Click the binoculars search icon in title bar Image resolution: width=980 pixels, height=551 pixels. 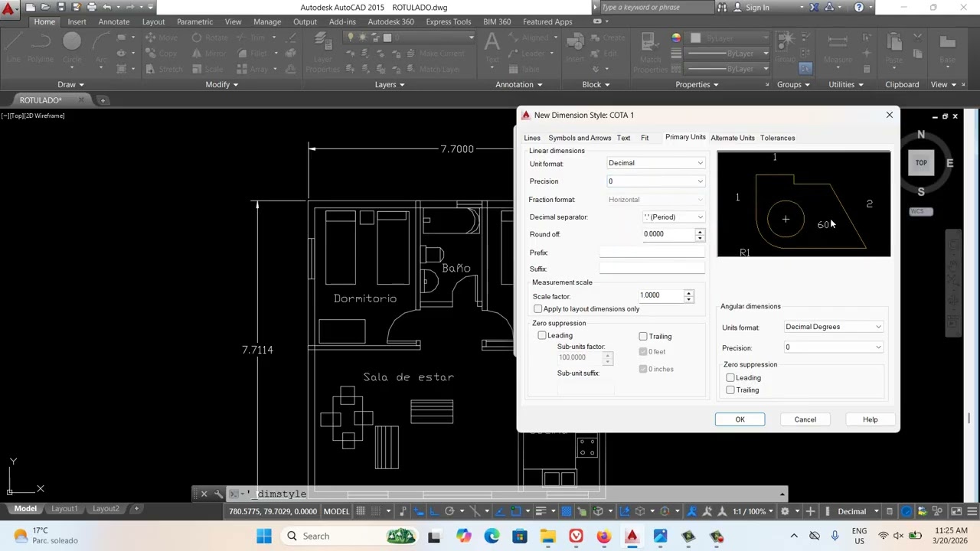click(x=721, y=7)
